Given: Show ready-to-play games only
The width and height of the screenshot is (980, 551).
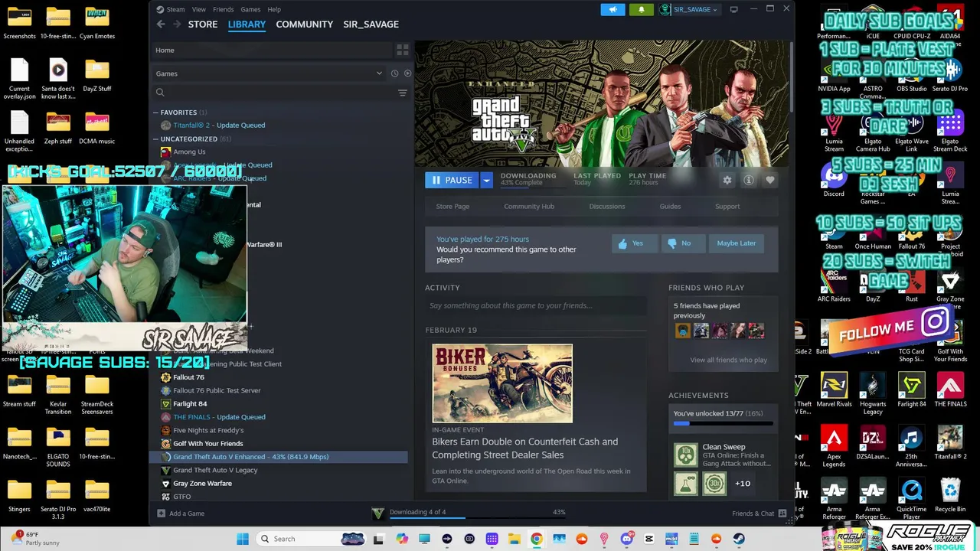Looking at the screenshot, I should pos(407,73).
